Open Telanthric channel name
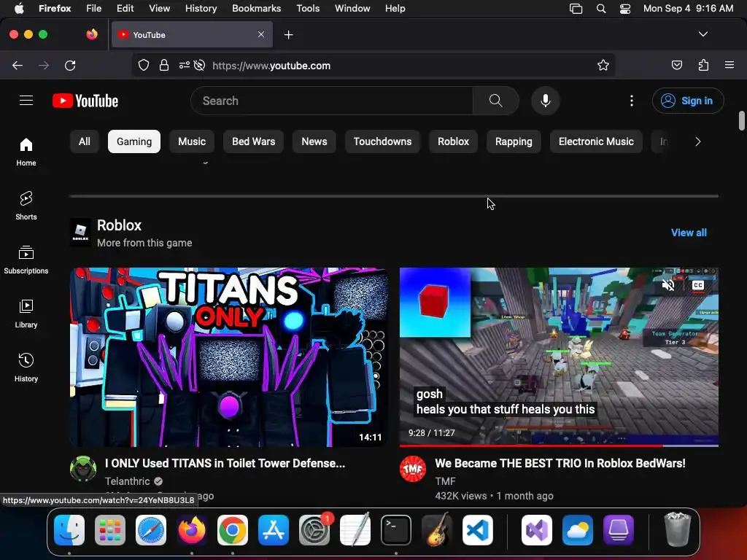The height and width of the screenshot is (560, 747). tap(127, 481)
